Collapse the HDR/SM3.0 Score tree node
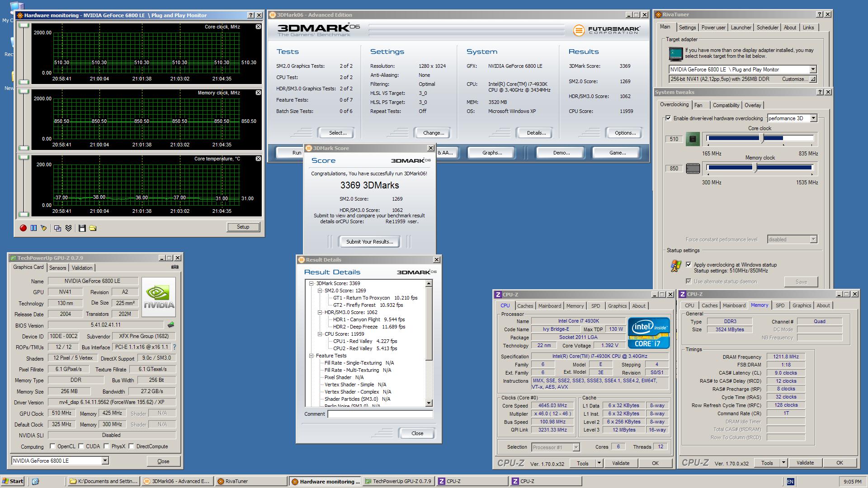Screen dimensions: 868x488 tap(320, 312)
